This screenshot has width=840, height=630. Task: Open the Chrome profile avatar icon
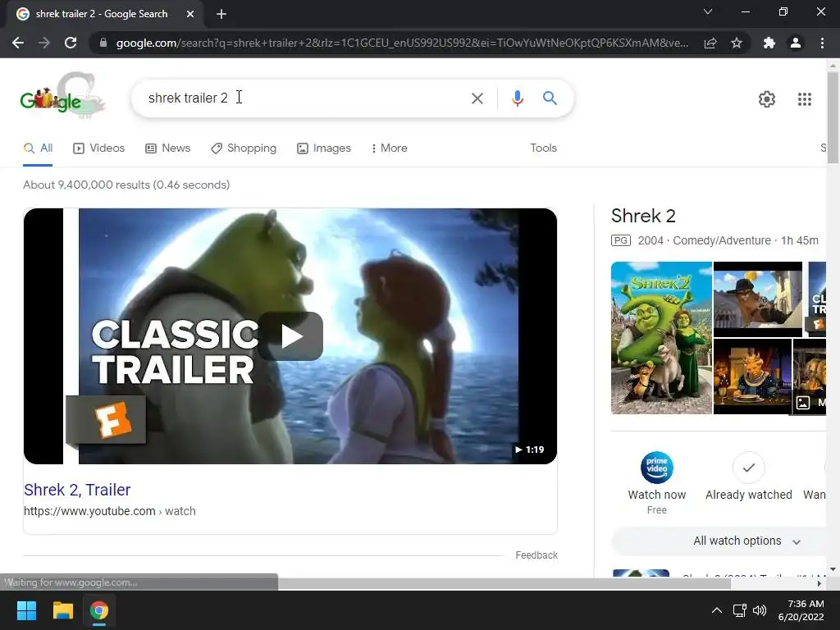coord(796,43)
